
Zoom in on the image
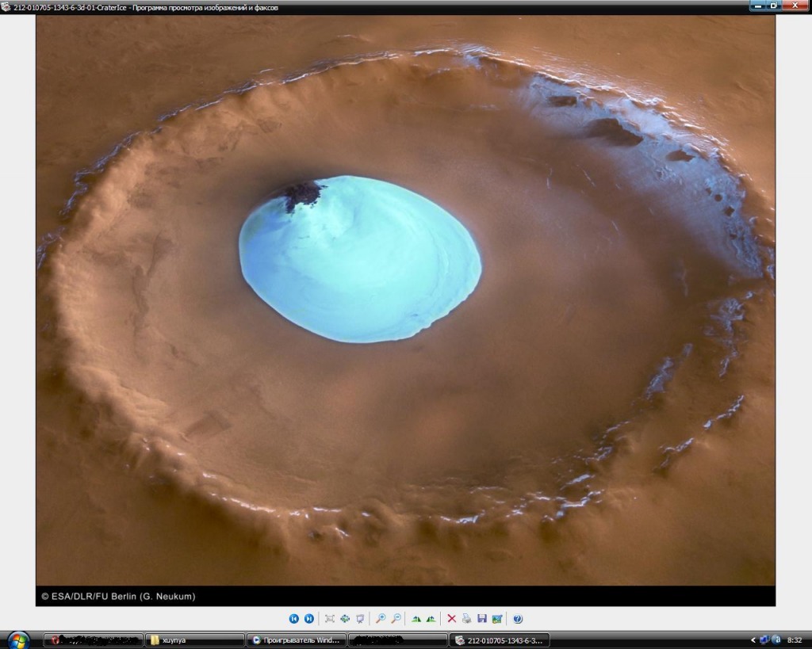(x=381, y=618)
